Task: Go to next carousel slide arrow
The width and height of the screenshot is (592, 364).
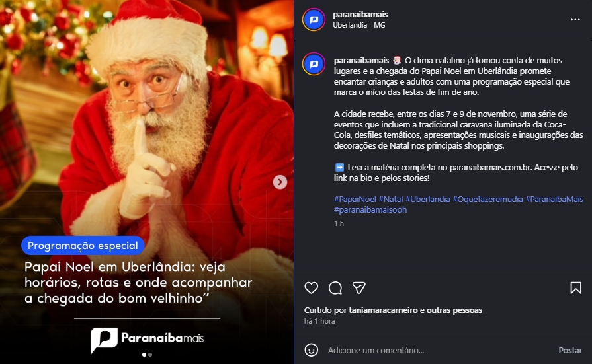Action: click(x=280, y=182)
